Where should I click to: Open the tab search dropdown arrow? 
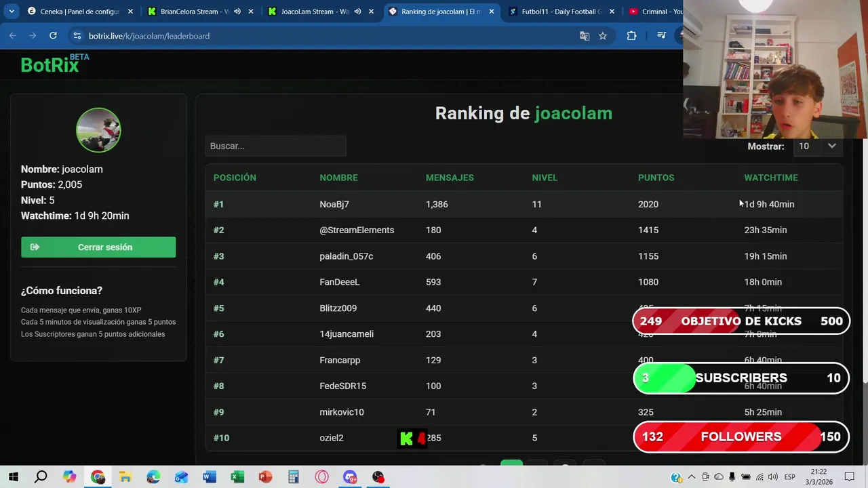click(x=12, y=12)
